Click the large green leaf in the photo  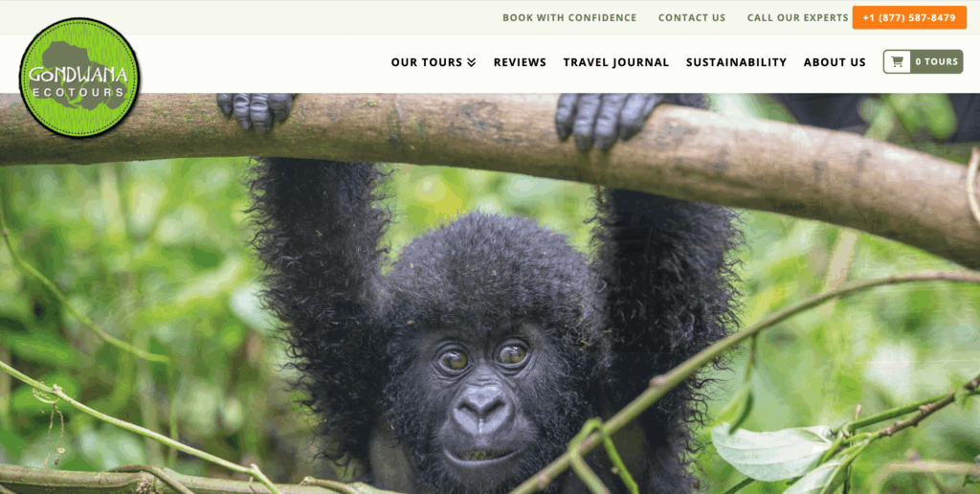[x=773, y=452]
